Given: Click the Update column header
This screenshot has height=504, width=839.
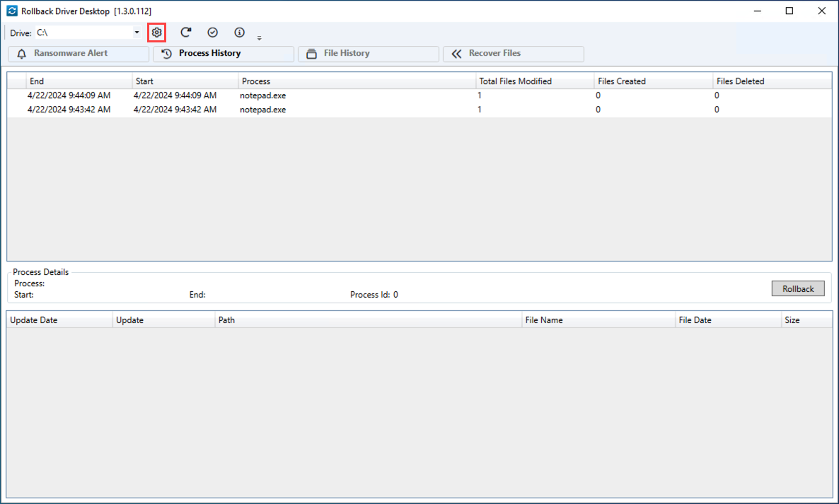Looking at the screenshot, I should click(163, 320).
